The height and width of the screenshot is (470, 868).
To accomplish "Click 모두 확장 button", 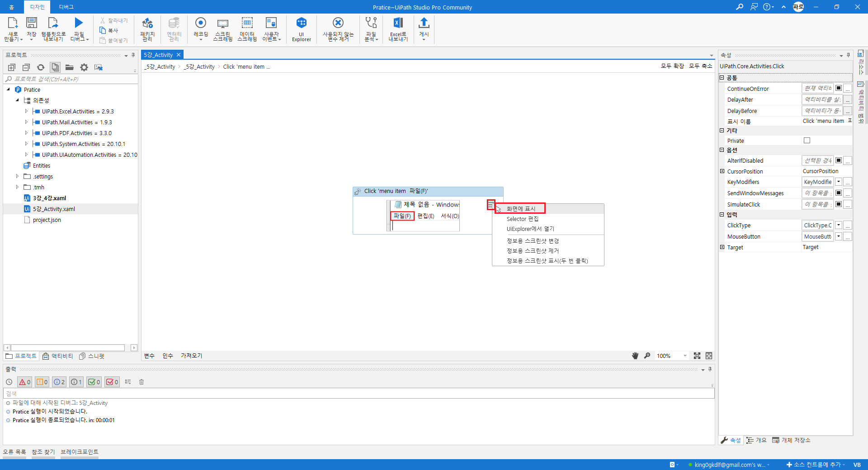I will (x=673, y=66).
